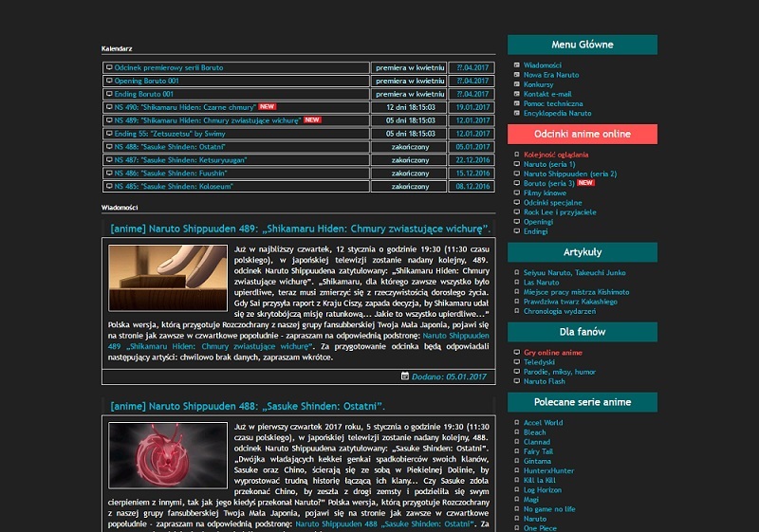This screenshot has height=532, width=759.
Task: Click monitor icon beside Opening Boruto 001
Action: tap(109, 81)
